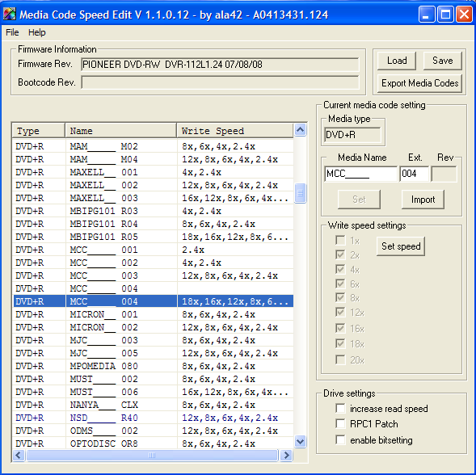Select the MCC 003 row
Screen dimensions: 476x475
(154, 275)
